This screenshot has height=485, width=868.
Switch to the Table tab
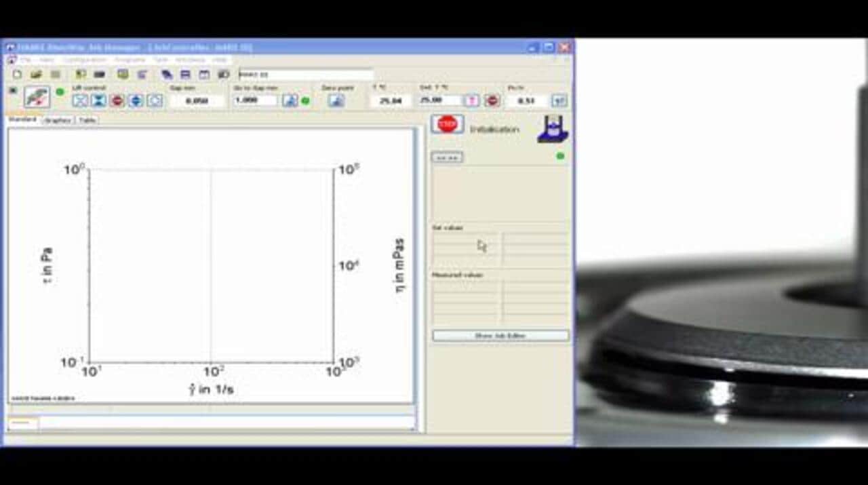pos(87,120)
